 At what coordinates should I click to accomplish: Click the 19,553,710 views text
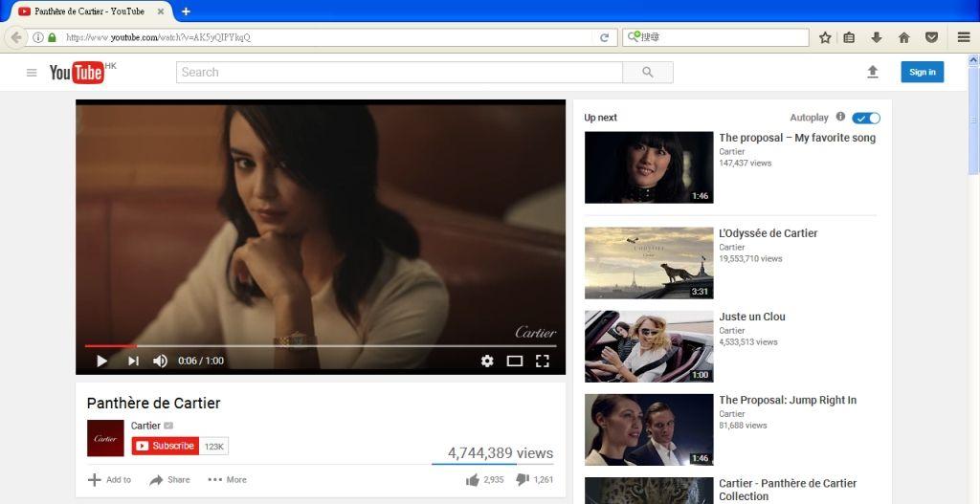[x=750, y=258]
